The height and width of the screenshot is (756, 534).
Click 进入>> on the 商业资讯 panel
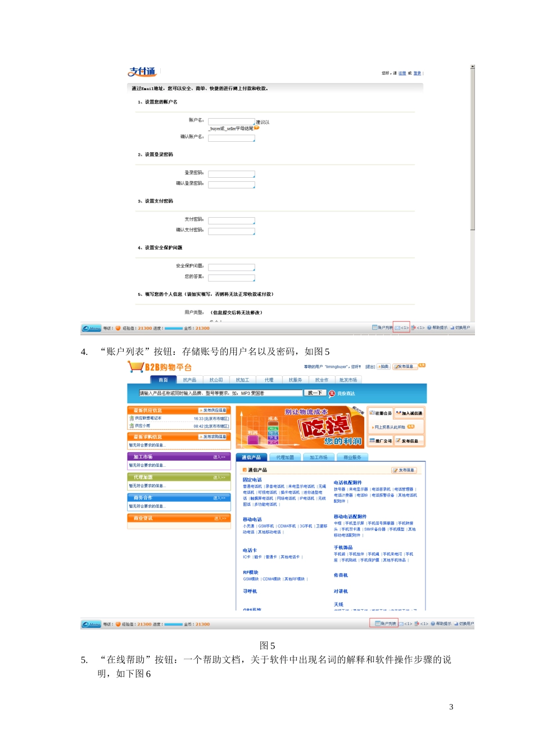219,519
